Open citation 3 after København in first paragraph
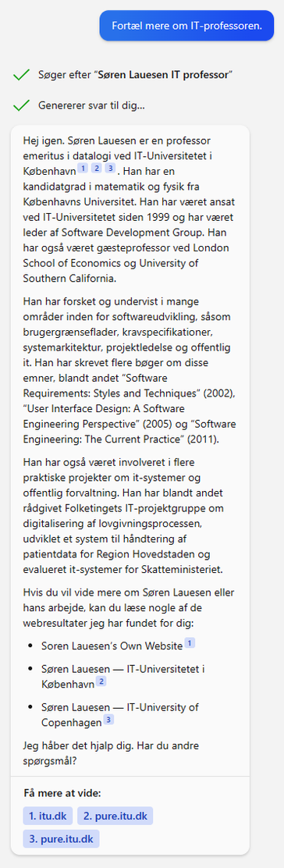This screenshot has height=868, width=284. (x=109, y=169)
